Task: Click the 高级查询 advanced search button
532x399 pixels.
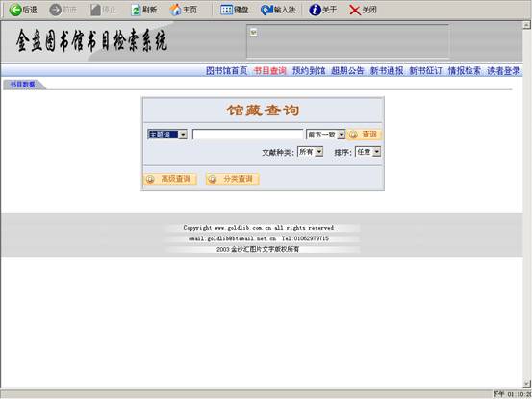Action: pyautogui.click(x=170, y=179)
